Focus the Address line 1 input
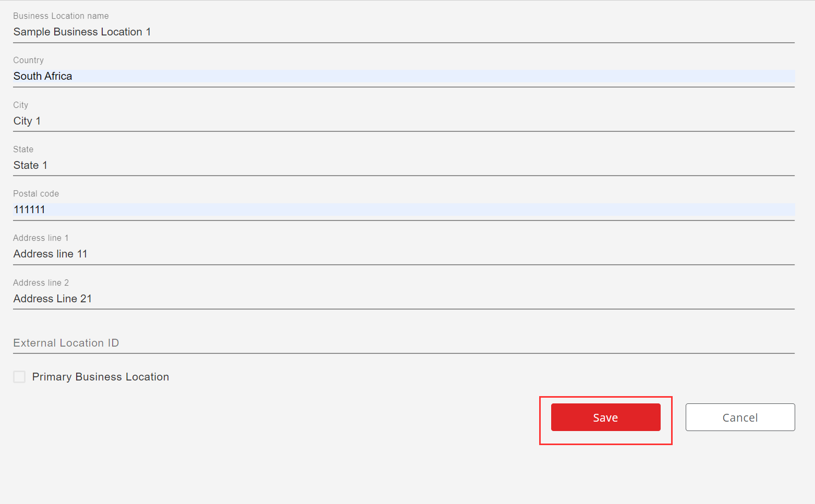815x504 pixels. pos(404,254)
